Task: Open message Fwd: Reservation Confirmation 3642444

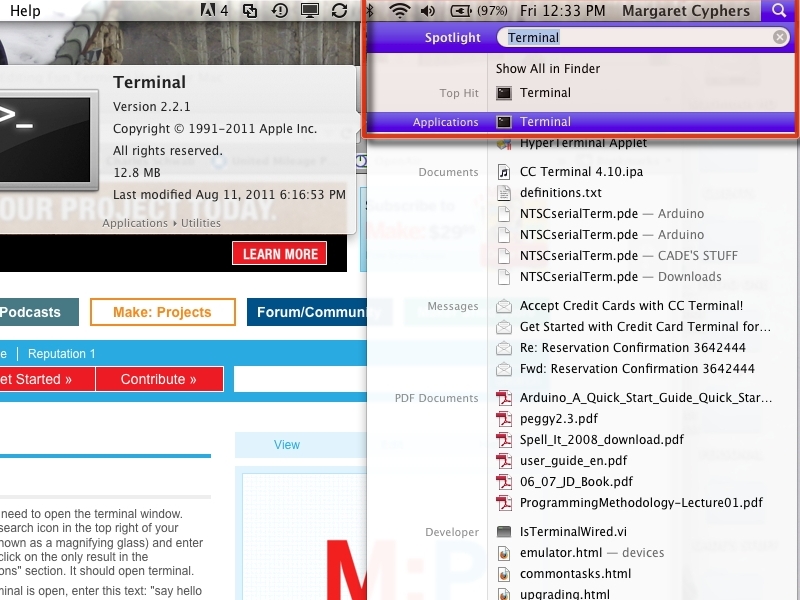Action: click(637, 368)
